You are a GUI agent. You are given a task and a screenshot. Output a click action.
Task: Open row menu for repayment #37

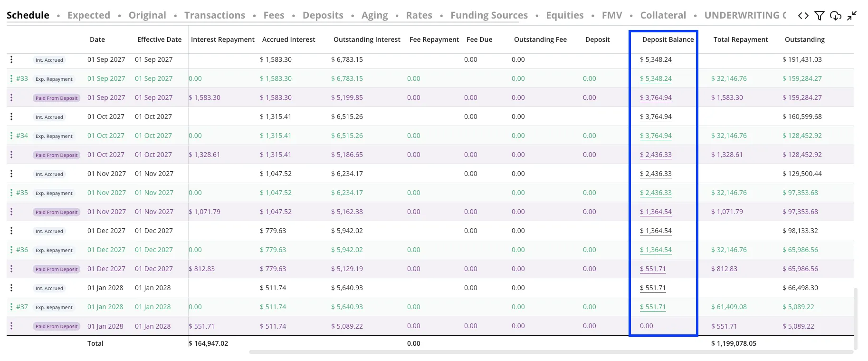tap(11, 307)
